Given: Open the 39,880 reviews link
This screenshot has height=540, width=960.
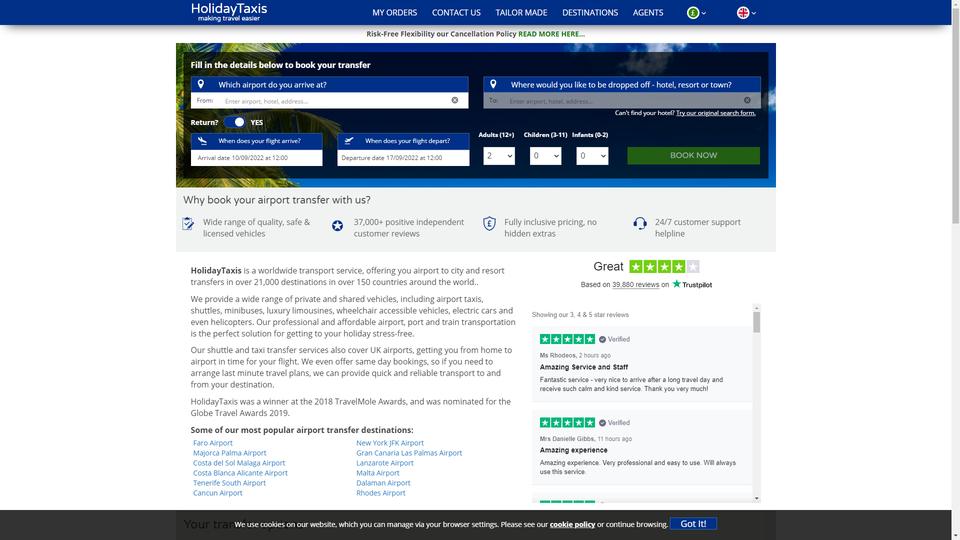Looking at the screenshot, I should click(636, 285).
